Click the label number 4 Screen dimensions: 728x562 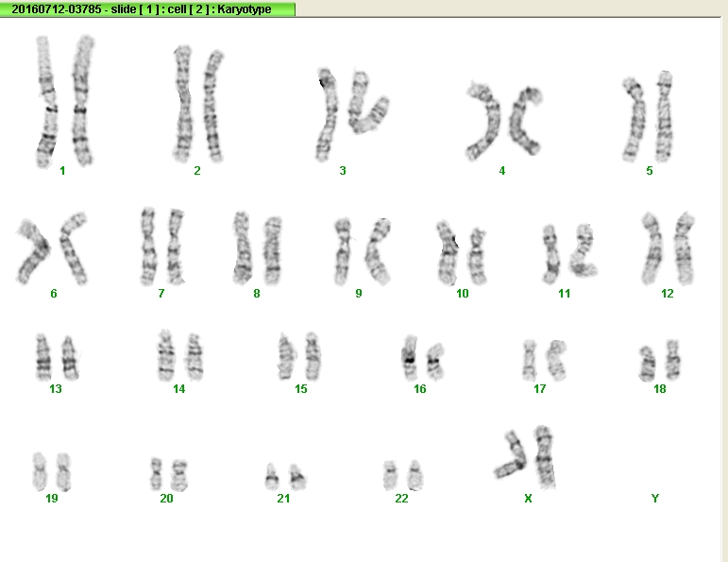[502, 171]
